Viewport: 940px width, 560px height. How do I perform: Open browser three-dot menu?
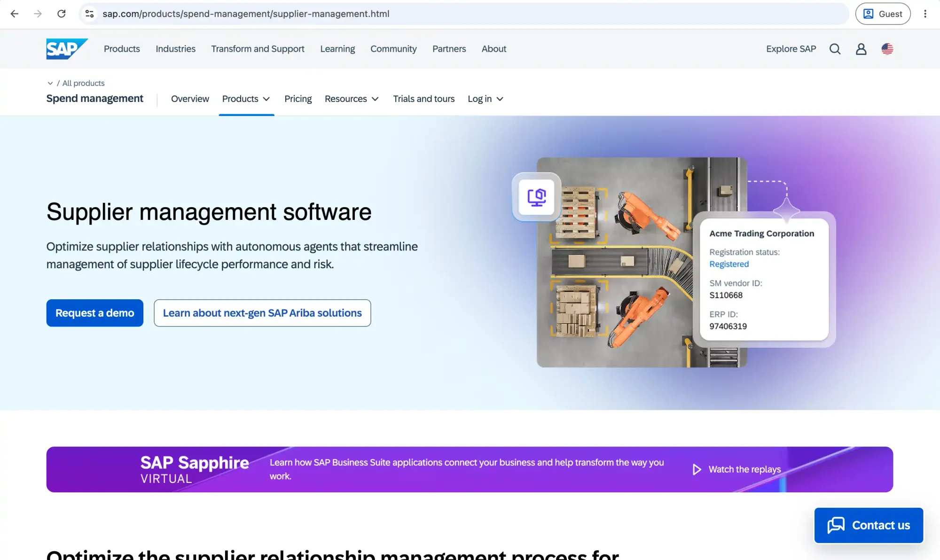(x=925, y=14)
